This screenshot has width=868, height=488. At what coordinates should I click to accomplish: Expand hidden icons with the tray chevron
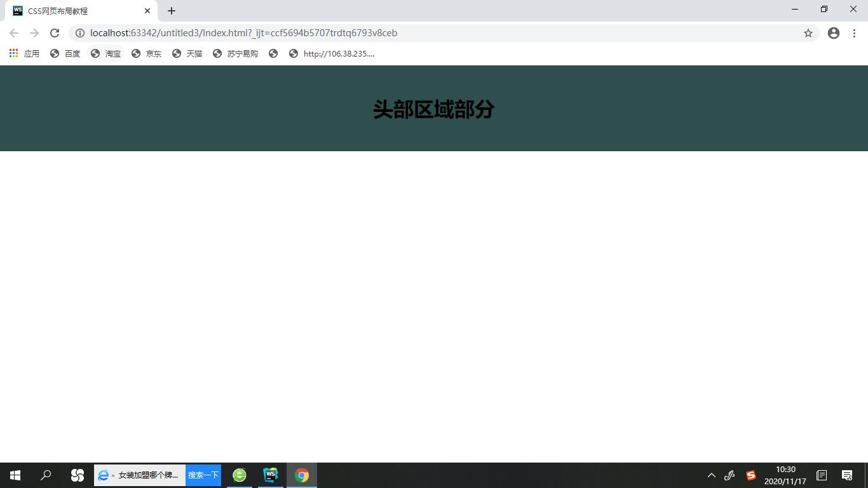[x=711, y=475]
